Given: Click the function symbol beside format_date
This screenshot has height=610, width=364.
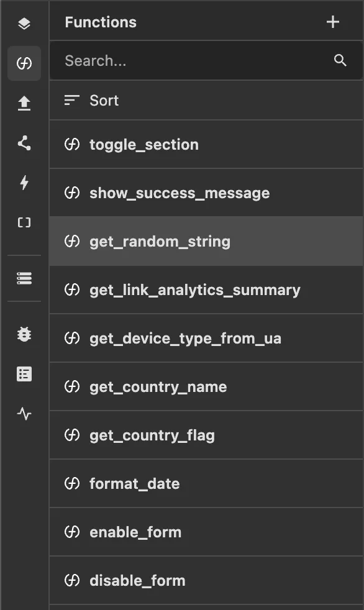Looking at the screenshot, I should click(73, 483).
